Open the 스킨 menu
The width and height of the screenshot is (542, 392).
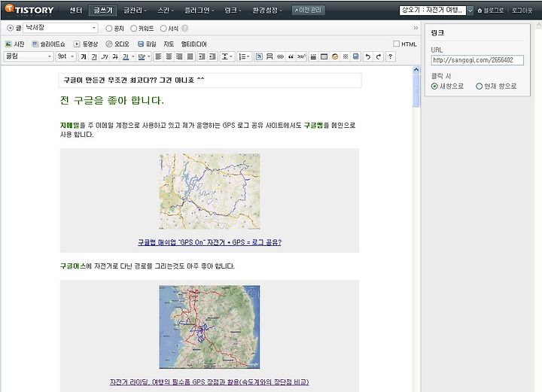(165, 11)
